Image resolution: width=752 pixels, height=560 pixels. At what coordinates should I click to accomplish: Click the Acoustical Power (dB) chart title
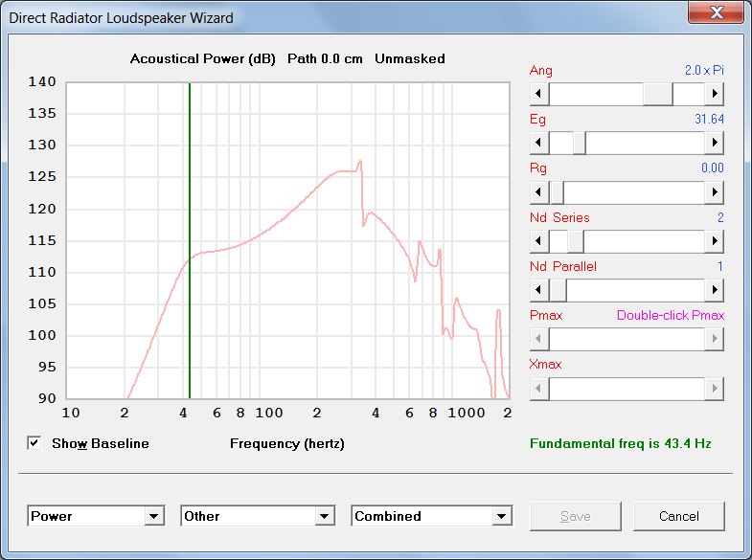(x=203, y=59)
